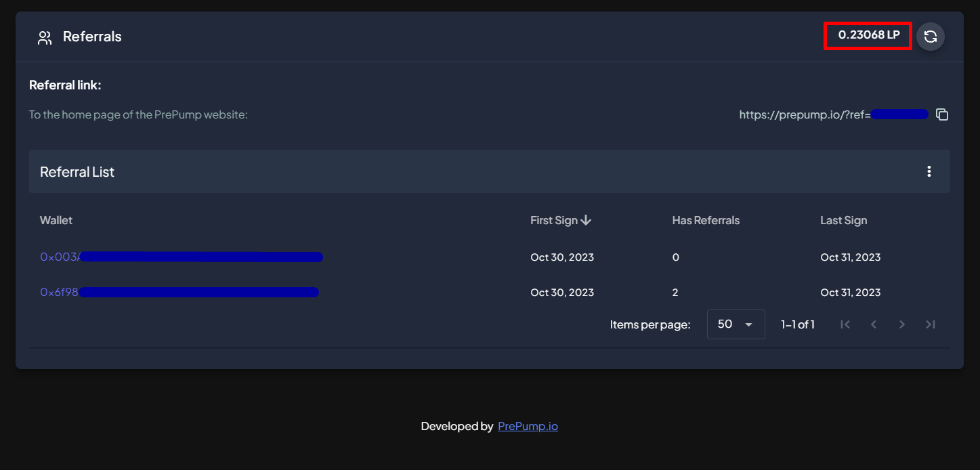This screenshot has height=470, width=980.
Task: Visit the PrePump.io footer link
Action: click(x=528, y=426)
